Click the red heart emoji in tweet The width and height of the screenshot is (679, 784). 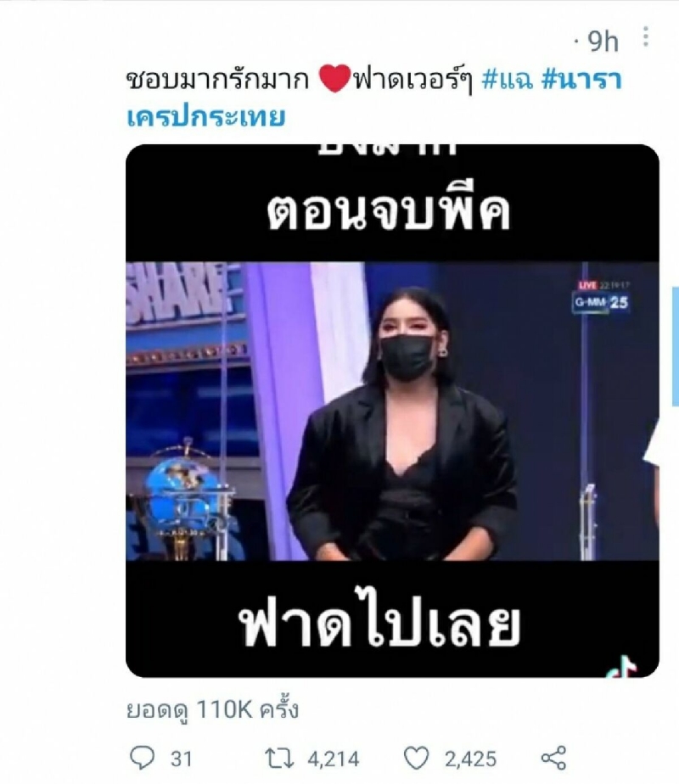tap(334, 80)
